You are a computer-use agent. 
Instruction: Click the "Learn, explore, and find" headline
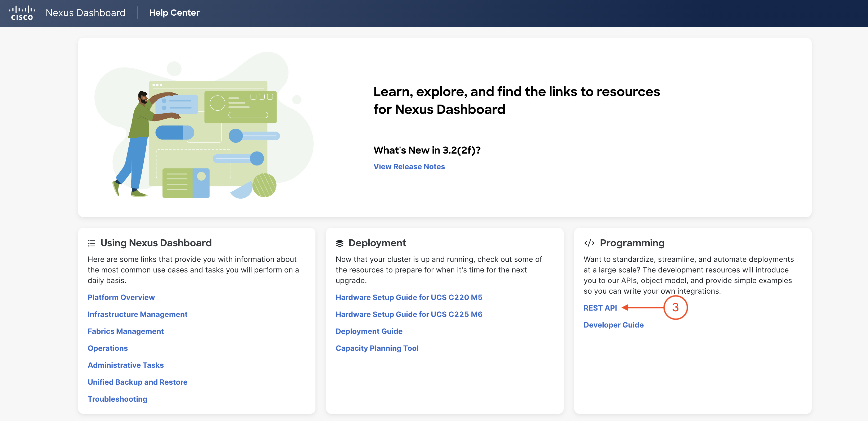coord(517,100)
